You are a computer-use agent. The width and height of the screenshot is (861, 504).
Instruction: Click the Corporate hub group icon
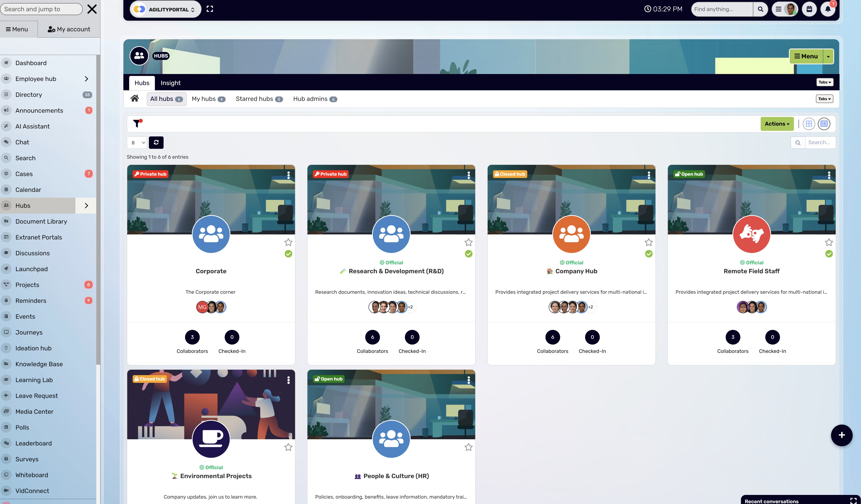[211, 234]
